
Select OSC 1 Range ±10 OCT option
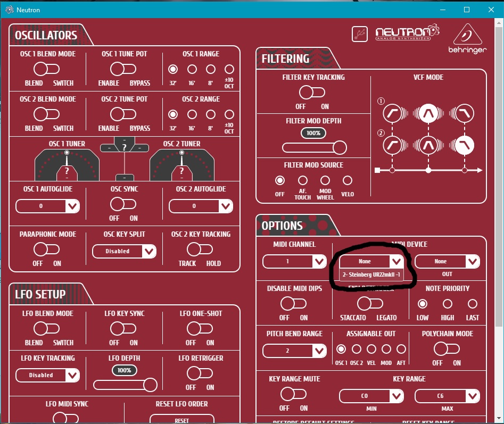click(x=229, y=69)
